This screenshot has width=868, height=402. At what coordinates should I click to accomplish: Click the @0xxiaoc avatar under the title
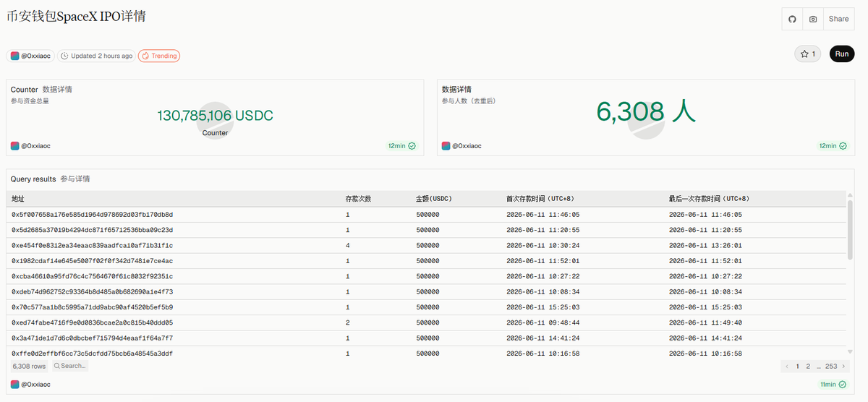pyautogui.click(x=14, y=56)
